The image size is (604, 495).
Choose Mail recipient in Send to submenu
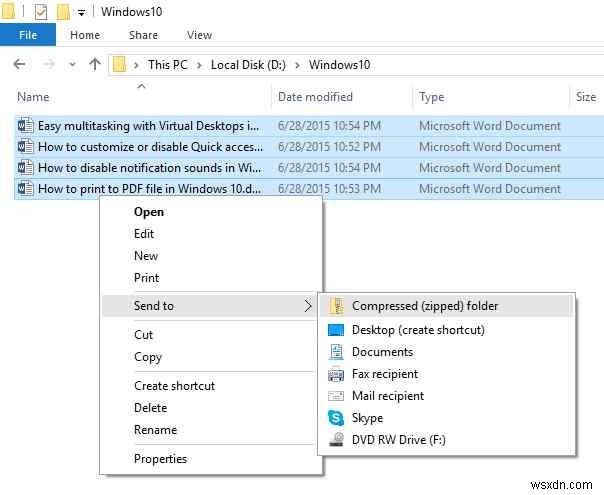pyautogui.click(x=388, y=396)
